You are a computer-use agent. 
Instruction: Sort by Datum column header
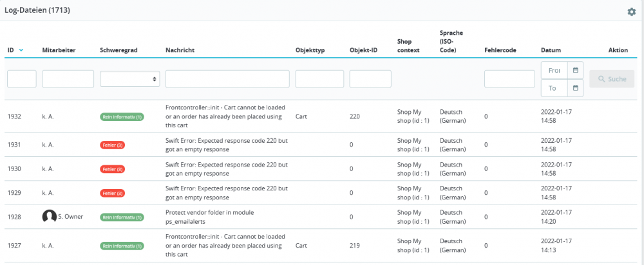point(551,50)
